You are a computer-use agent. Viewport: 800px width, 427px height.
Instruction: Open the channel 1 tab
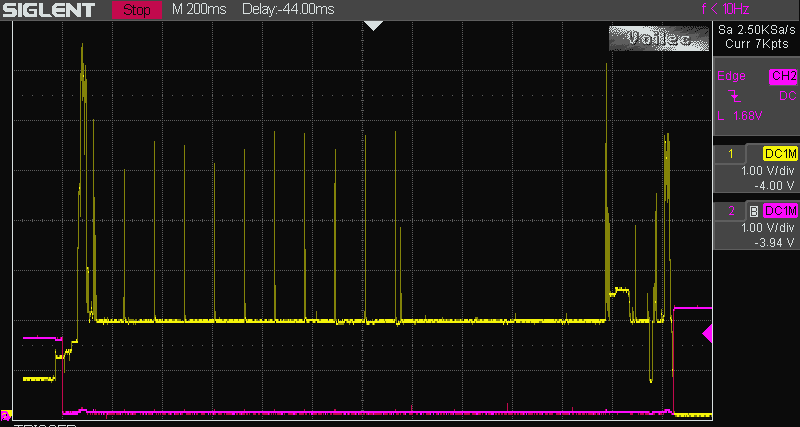click(731, 154)
